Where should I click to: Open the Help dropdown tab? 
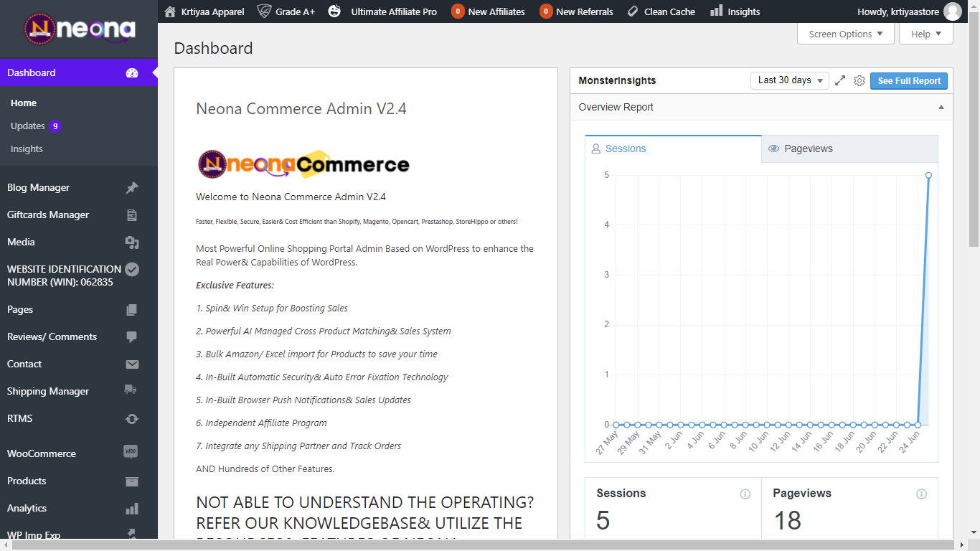926,34
